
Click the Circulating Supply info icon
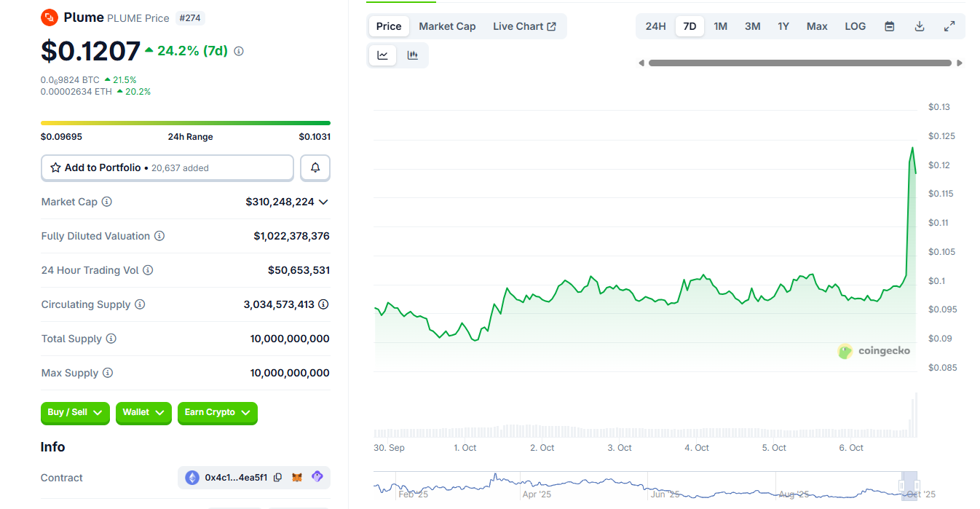pos(140,304)
